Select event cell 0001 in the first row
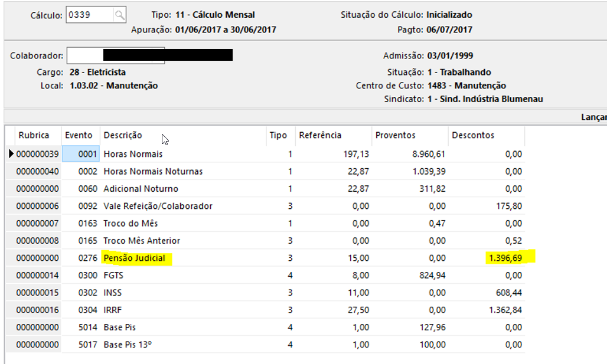Image resolution: width=610 pixels, height=364 pixels. (x=81, y=154)
